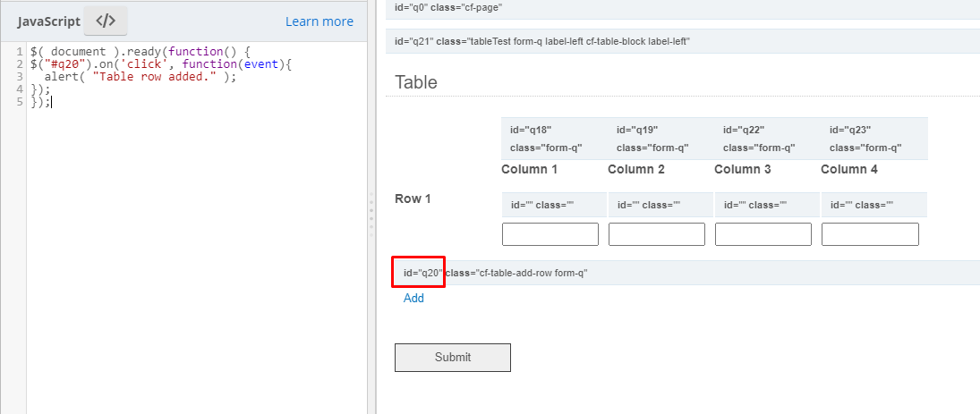Focus the Column 2 input field
Screen dimensions: 980x414
(x=656, y=234)
